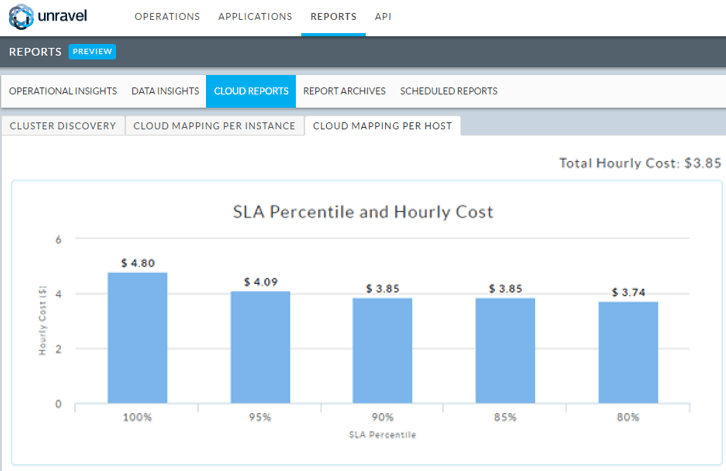Click the 90% SLA percentile bar
726x471 pixels.
point(382,351)
